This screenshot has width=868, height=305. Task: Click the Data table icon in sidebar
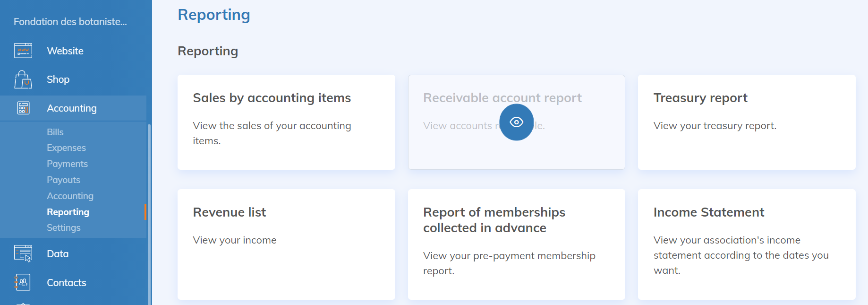[x=23, y=254]
